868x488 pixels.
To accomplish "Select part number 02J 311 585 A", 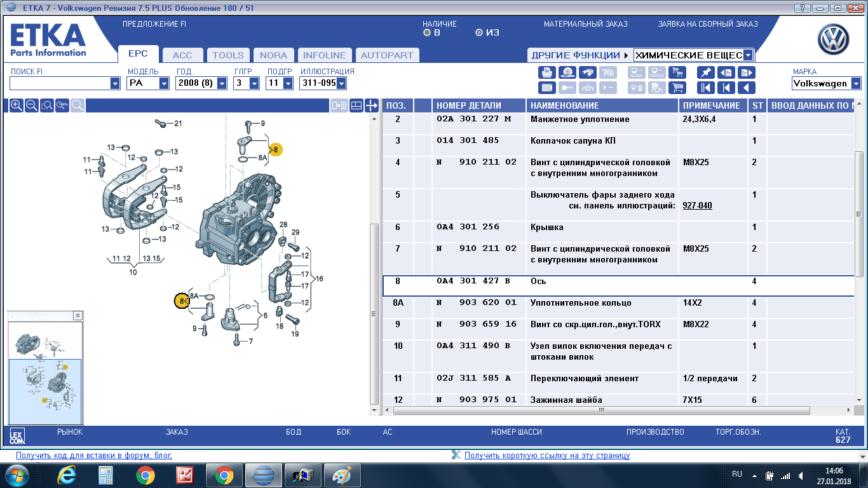I will click(474, 379).
